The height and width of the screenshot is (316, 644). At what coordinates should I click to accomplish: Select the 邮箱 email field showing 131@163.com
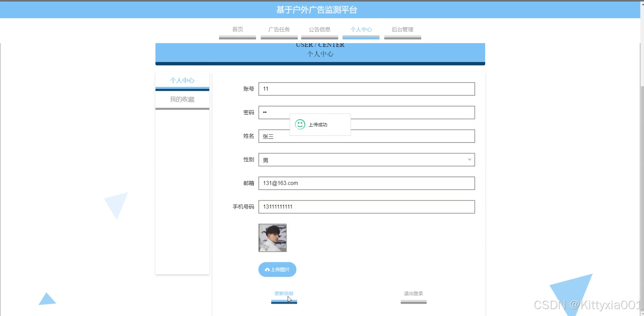[366, 183]
